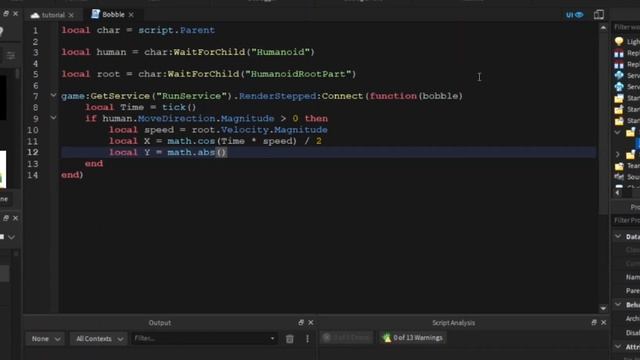Toggle the errors filter in Script Analysis
The width and height of the screenshot is (640, 360).
click(x=346, y=338)
